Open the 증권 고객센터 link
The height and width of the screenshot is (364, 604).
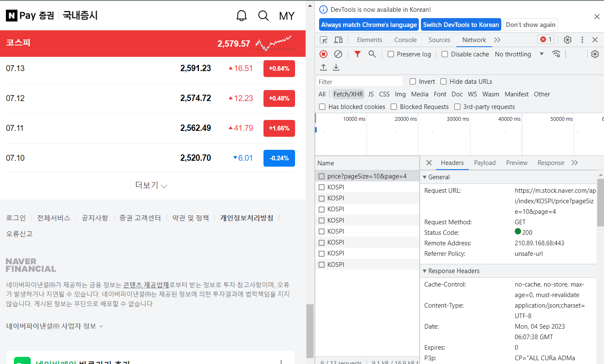(140, 218)
